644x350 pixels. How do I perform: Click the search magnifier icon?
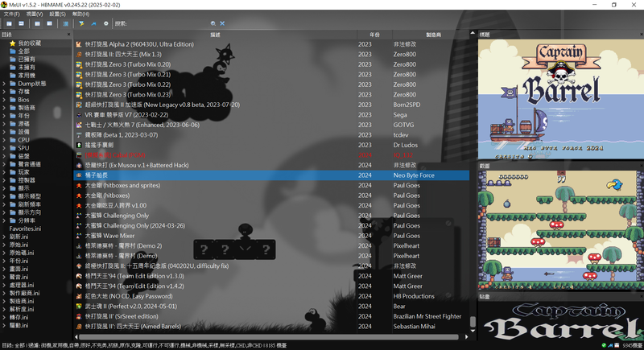coord(213,24)
